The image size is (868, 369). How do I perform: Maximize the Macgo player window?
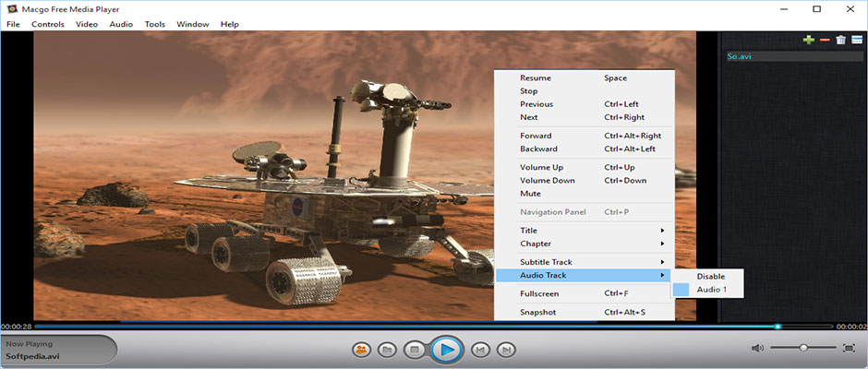(816, 9)
